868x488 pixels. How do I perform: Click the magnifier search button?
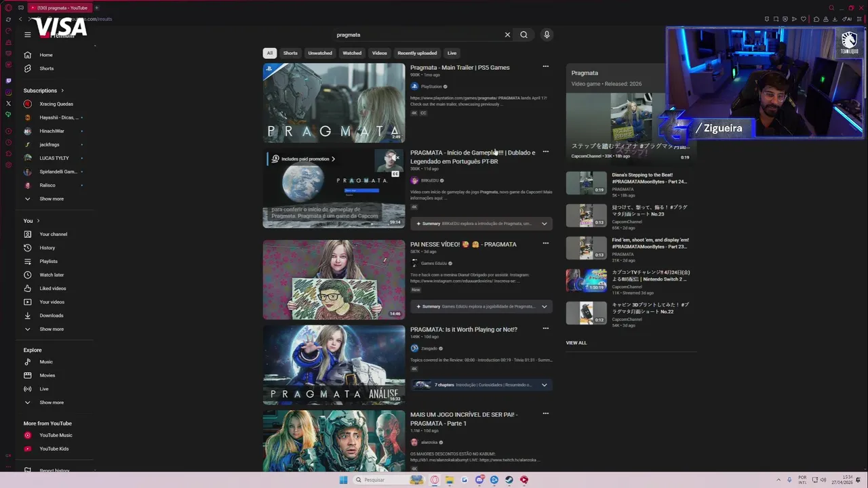coord(524,35)
